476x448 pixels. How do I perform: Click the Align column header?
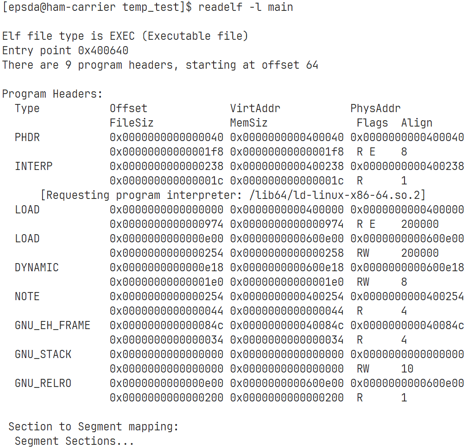coord(417,123)
